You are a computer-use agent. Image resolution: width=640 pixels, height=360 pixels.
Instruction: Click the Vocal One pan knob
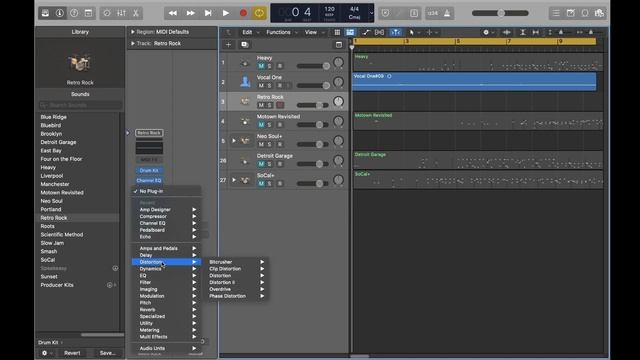(338, 82)
